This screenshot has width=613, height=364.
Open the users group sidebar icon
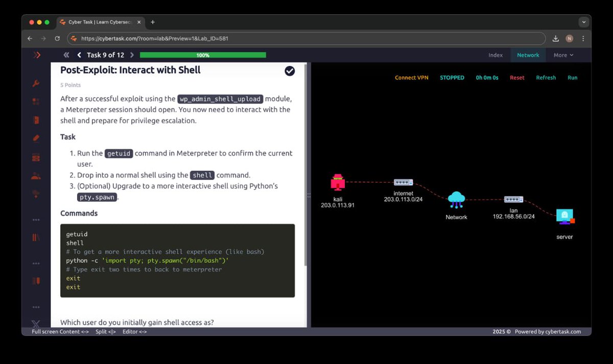(x=36, y=176)
